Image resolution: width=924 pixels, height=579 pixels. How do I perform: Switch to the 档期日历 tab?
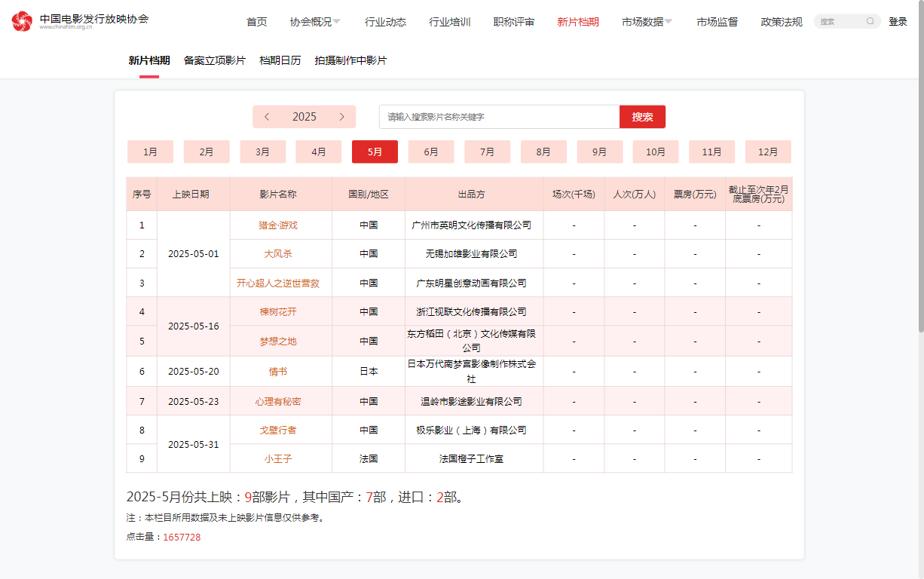click(280, 60)
